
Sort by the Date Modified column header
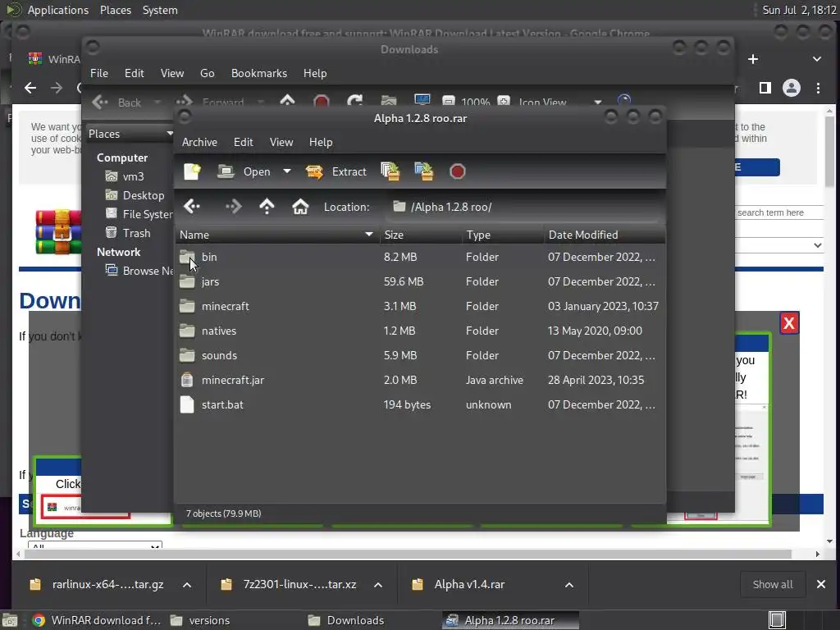(605, 235)
